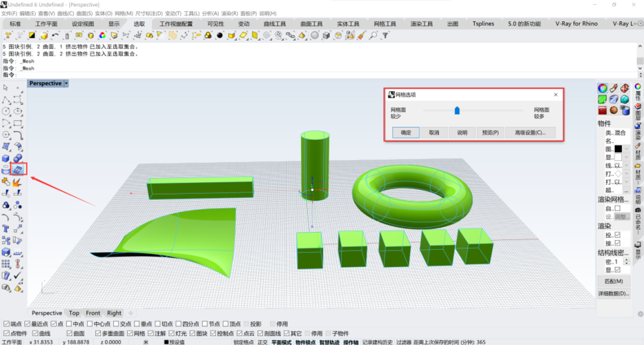
Task: Click the check mark tool icon
Action: pyautogui.click(x=19, y=275)
